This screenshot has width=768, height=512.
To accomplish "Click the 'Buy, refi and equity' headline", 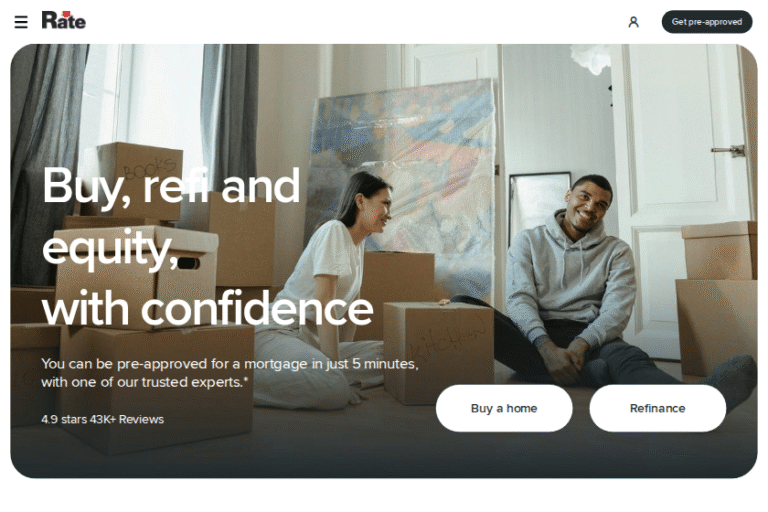I will [171, 217].
